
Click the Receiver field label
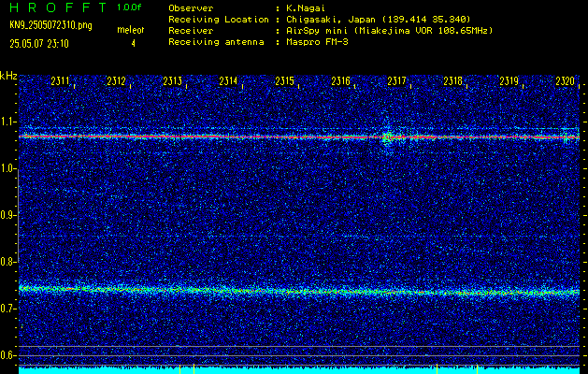click(x=191, y=31)
